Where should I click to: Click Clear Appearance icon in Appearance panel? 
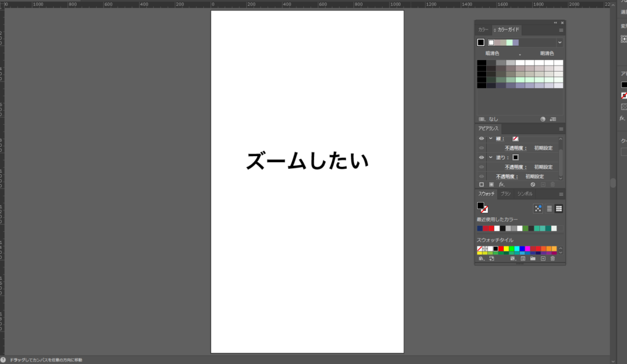point(533,184)
